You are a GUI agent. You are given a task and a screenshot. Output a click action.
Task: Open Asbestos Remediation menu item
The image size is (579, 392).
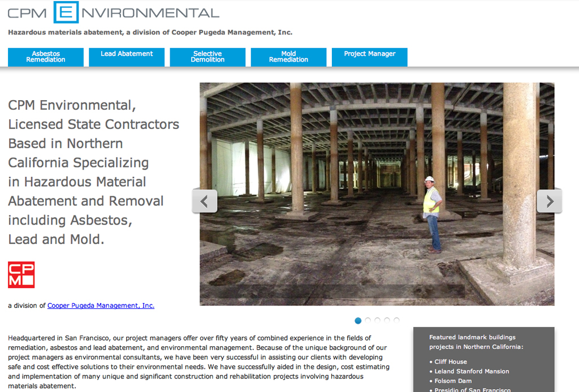click(46, 57)
